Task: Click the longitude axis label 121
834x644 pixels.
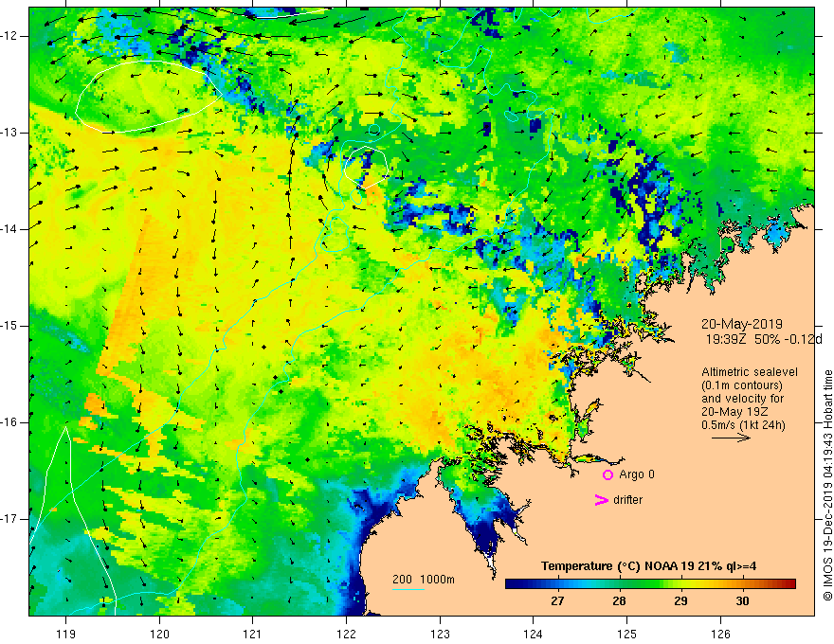Action: tap(253, 634)
